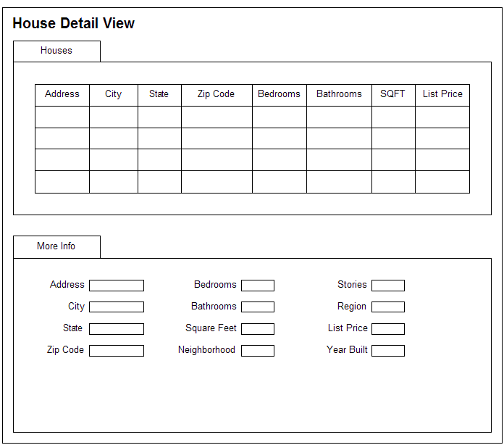This screenshot has width=504, height=445.
Task: Click the Bathrooms column header in the table
Action: tap(339, 95)
